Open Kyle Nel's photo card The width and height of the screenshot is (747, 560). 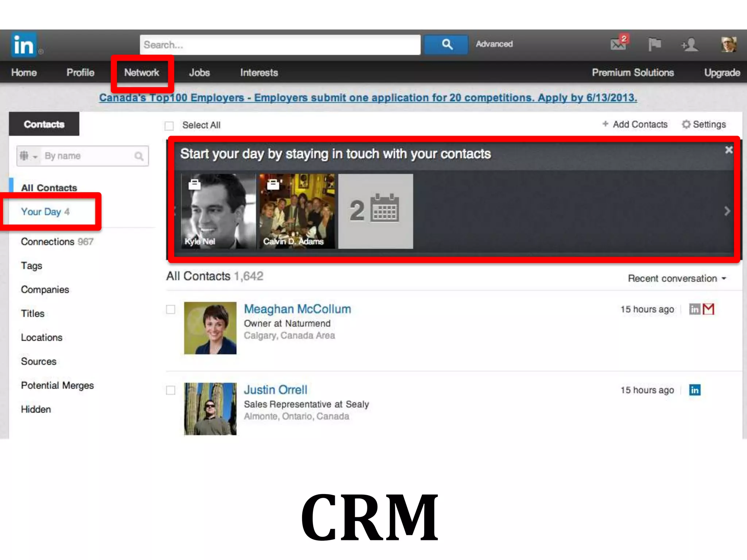(x=218, y=211)
